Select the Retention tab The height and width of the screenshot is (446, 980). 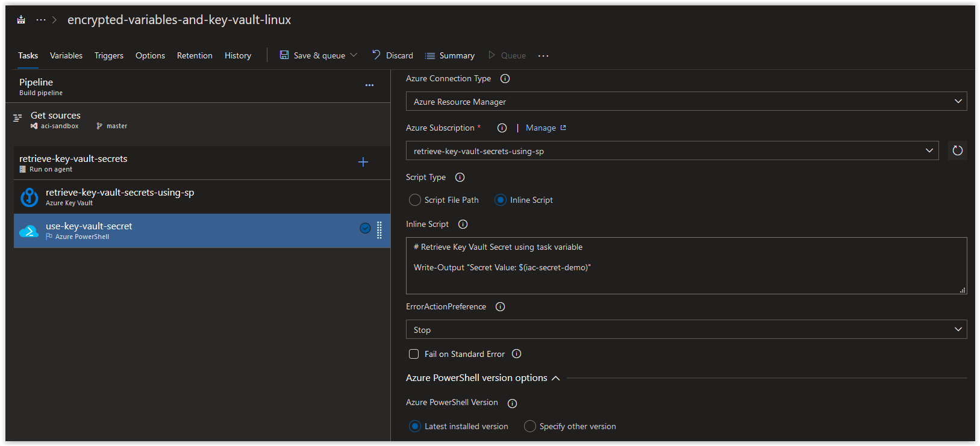coord(195,55)
